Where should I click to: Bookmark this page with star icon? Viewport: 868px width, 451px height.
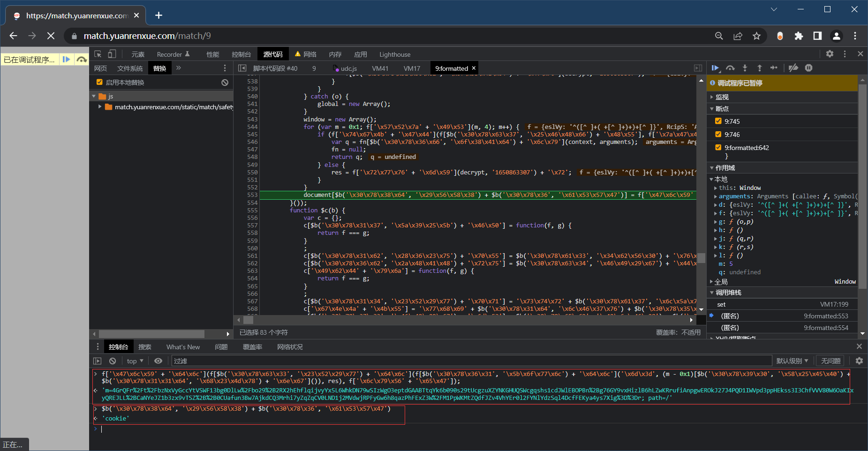tap(756, 36)
